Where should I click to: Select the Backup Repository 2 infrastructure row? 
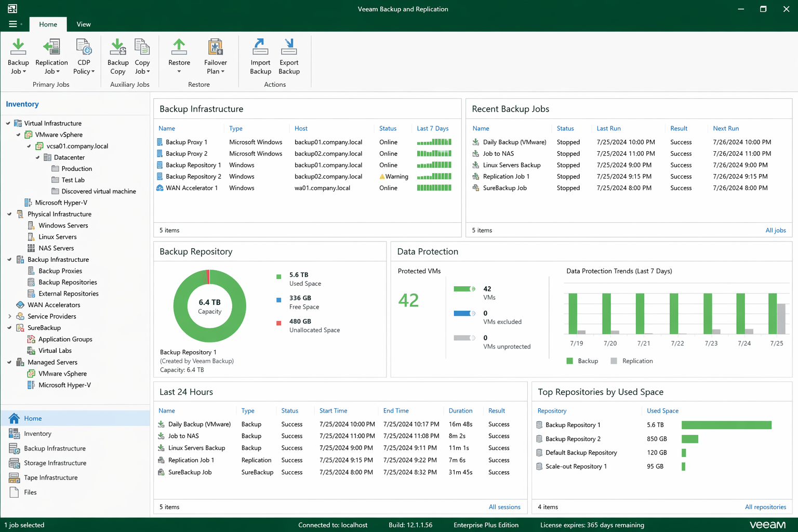coord(193,177)
